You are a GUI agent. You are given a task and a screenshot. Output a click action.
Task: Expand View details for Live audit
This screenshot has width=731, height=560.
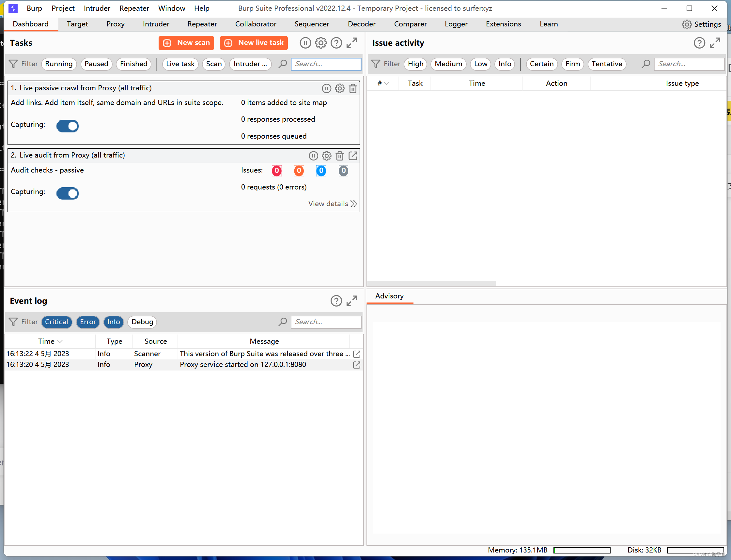tap(332, 204)
